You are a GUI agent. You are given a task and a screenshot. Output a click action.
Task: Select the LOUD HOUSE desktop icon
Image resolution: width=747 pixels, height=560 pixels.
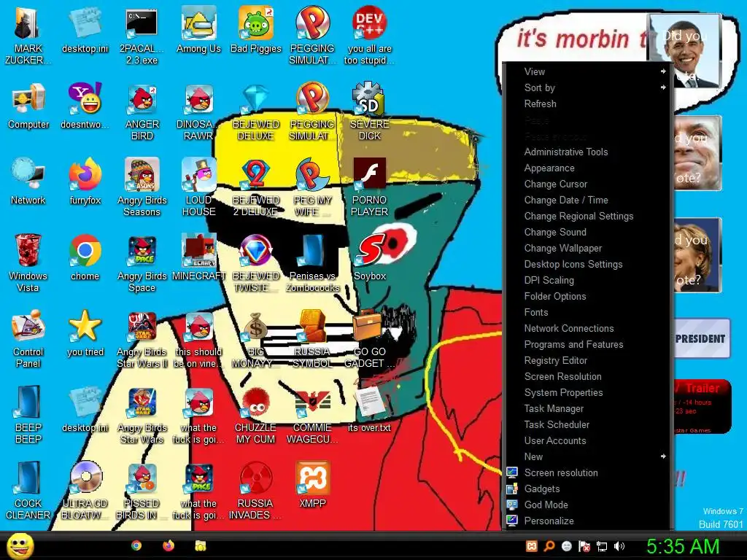(198, 187)
